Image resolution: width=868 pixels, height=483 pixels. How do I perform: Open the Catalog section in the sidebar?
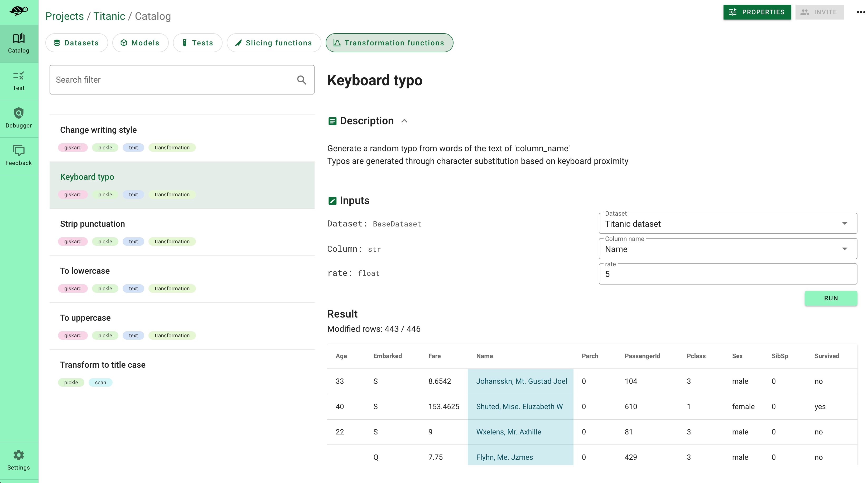18,43
